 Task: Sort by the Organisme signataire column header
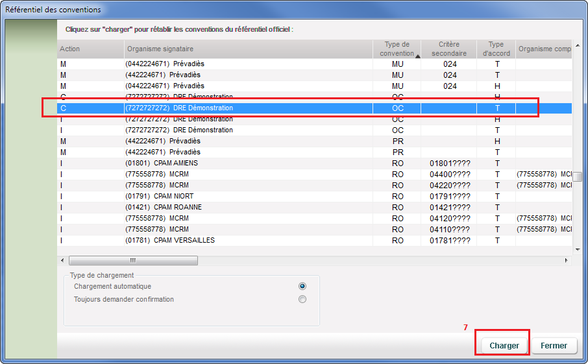(248, 49)
